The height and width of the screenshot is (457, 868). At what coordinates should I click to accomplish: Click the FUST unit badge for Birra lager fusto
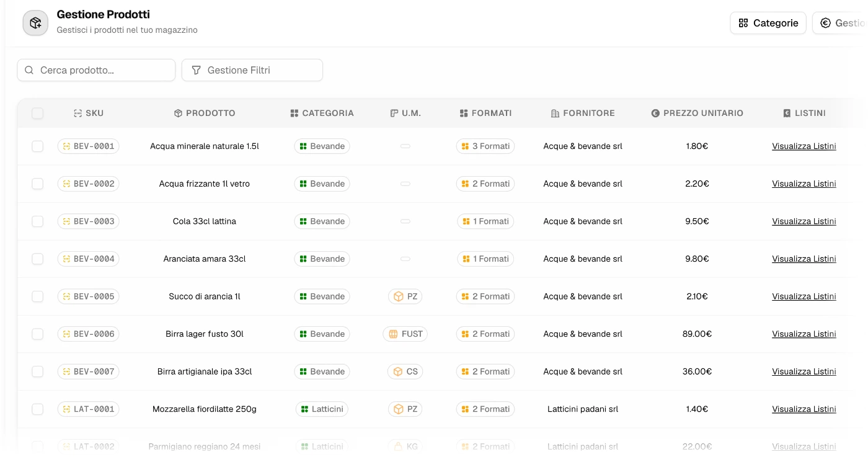[405, 334]
